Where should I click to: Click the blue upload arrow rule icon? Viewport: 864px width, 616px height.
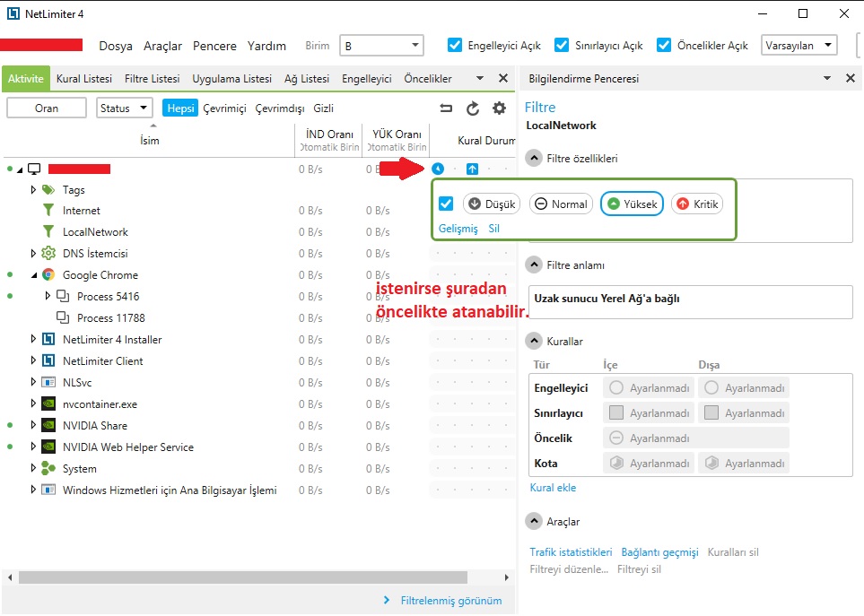[472, 169]
